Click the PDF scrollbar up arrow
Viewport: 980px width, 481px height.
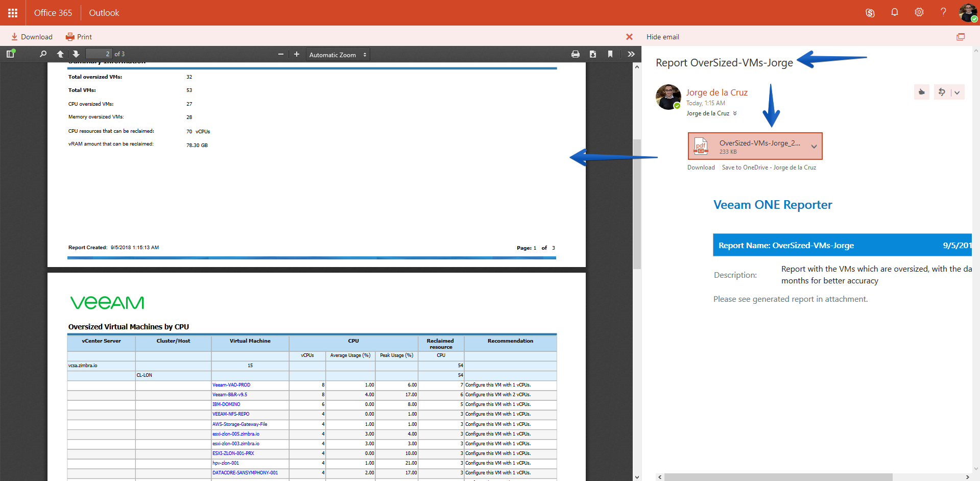pyautogui.click(x=637, y=67)
